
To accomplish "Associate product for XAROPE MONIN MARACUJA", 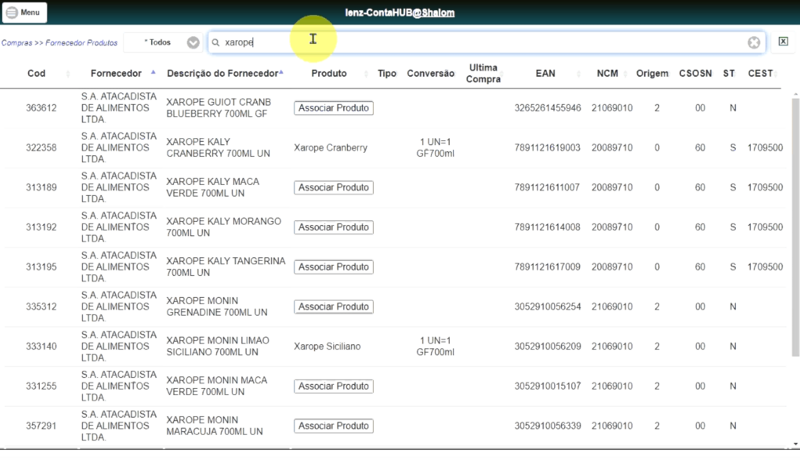I will tap(334, 426).
